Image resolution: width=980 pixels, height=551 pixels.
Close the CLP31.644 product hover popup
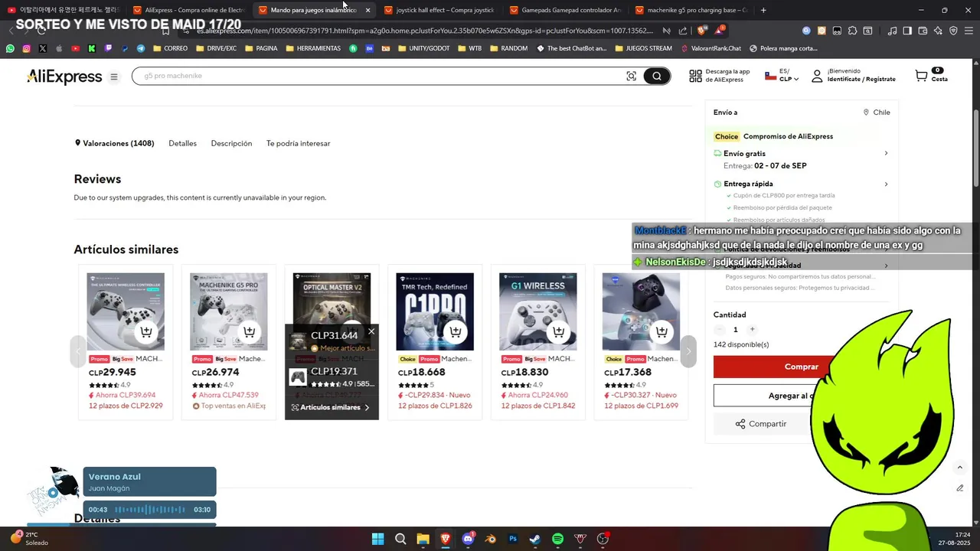point(371,331)
